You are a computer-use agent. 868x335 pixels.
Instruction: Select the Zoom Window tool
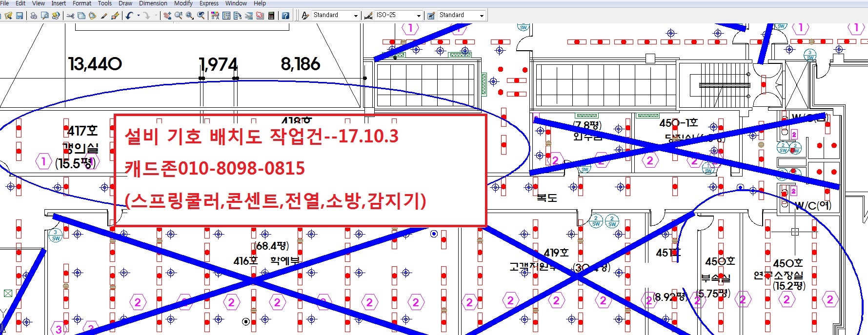tap(190, 16)
